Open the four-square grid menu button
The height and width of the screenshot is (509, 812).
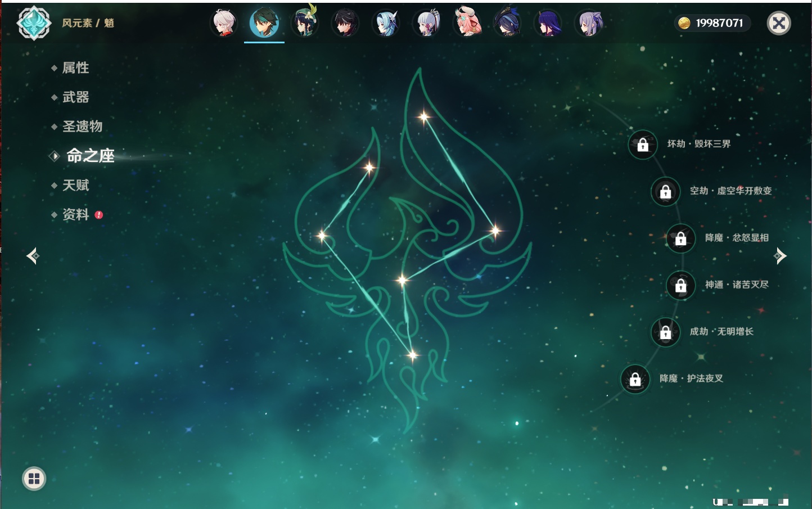point(34,479)
